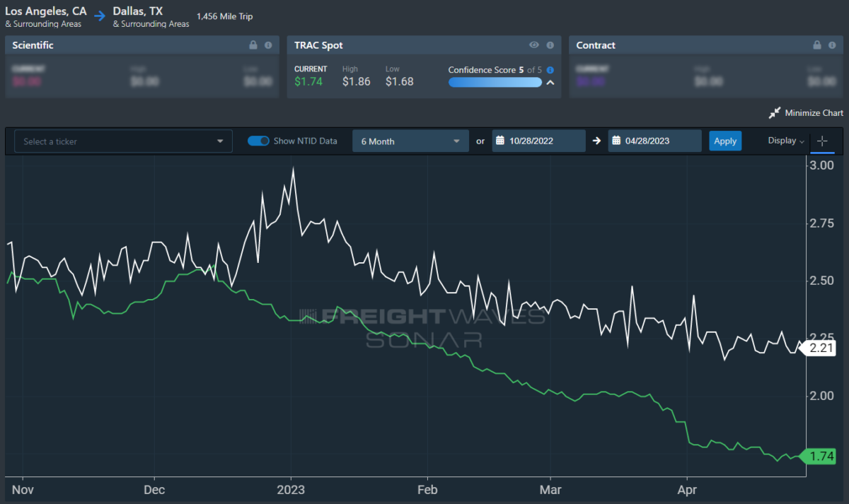Screen dimensions: 849x504
Task: Click the Apr x-axis label
Action: coord(687,488)
